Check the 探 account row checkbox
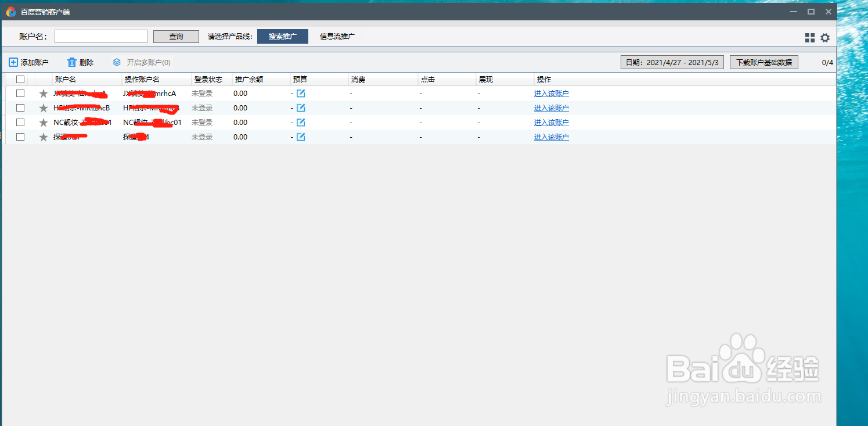The width and height of the screenshot is (868, 426). tap(20, 137)
